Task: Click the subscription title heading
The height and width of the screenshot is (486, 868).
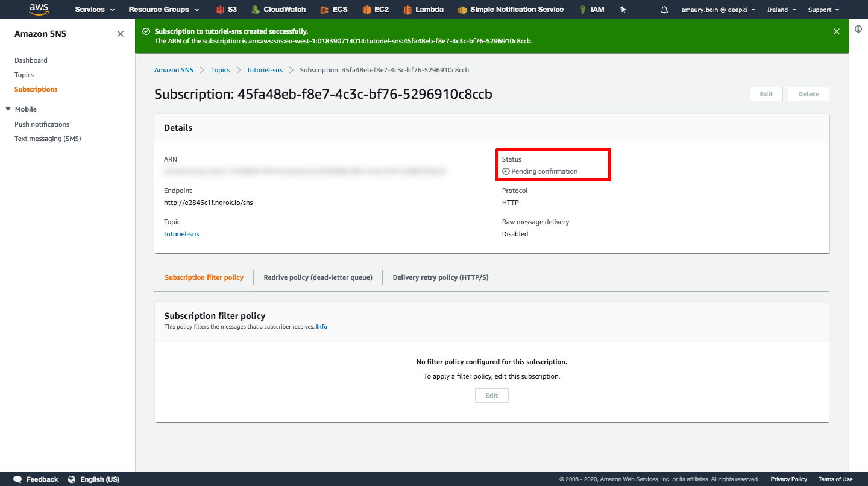Action: tap(323, 94)
